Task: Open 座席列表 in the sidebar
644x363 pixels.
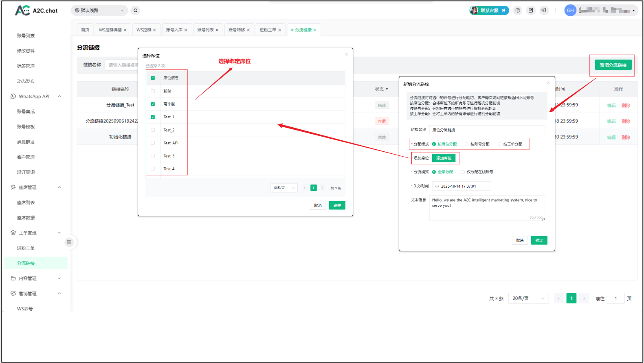Action: [x=26, y=203]
